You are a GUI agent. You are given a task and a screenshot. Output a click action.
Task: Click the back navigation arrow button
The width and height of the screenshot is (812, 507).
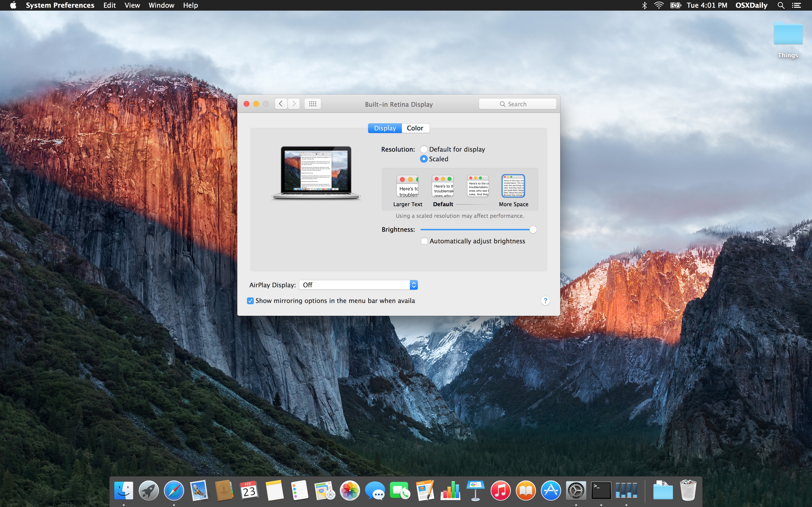click(x=281, y=104)
